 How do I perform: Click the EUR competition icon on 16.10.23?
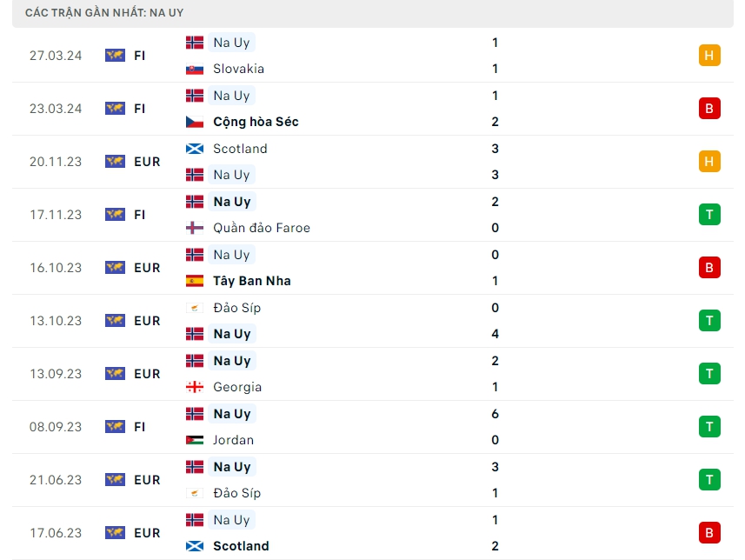(x=115, y=268)
